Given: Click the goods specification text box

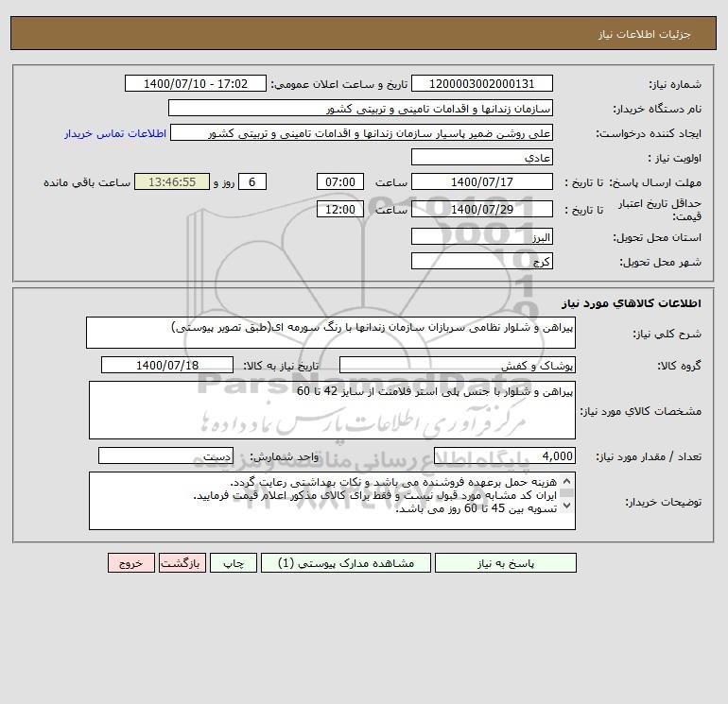Looking at the screenshot, I should [x=332, y=410].
